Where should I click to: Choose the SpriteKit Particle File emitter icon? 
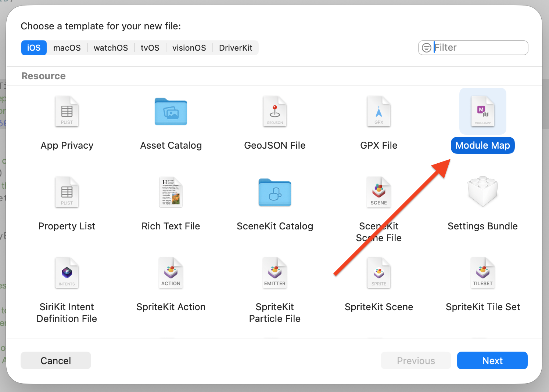[275, 273]
